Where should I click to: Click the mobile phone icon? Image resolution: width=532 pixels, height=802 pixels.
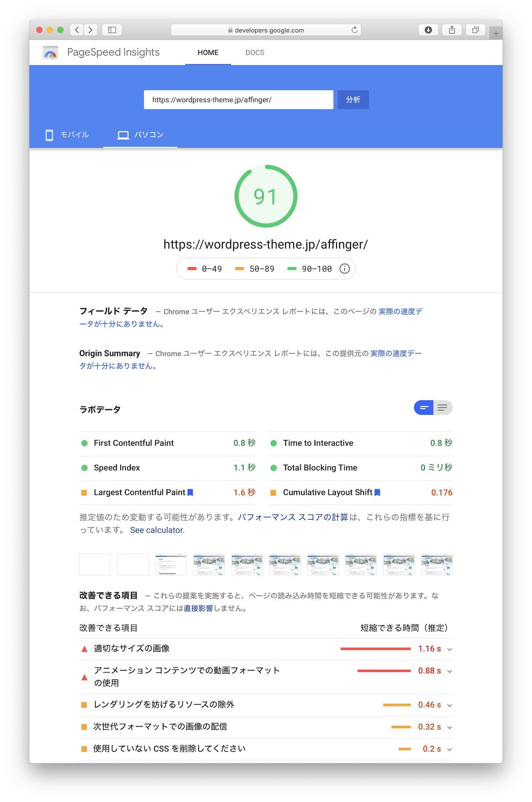pos(49,135)
